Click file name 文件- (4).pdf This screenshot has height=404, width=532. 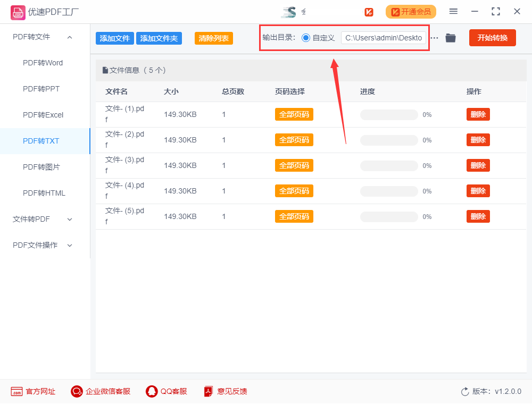point(124,190)
